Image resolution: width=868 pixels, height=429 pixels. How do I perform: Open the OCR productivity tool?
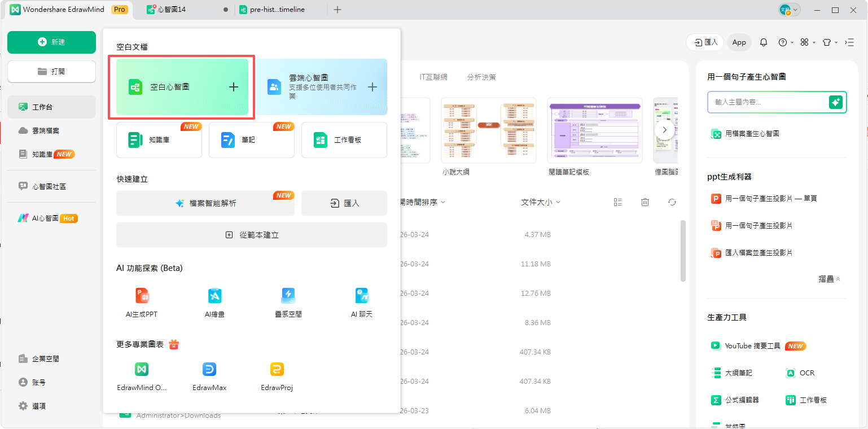coord(800,373)
